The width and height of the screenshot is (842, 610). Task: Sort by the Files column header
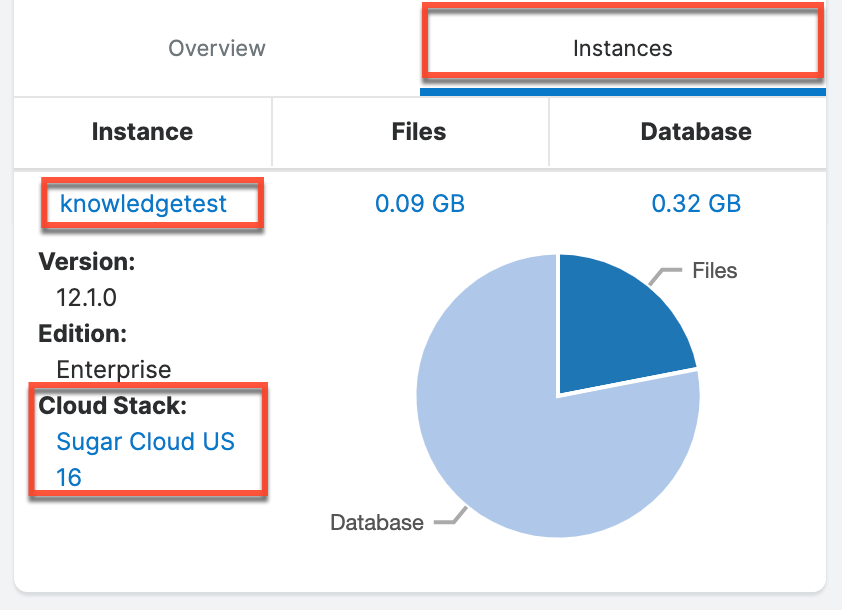[x=418, y=131]
